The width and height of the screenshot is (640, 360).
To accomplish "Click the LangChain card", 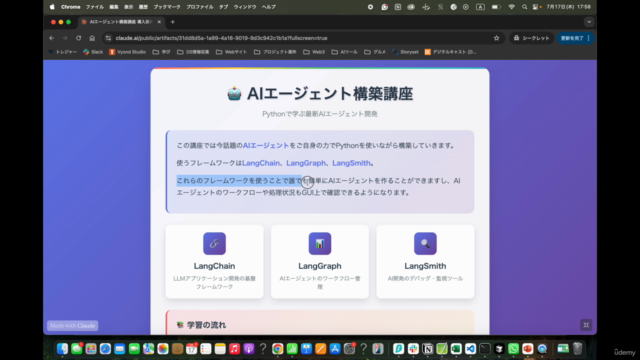I will [214, 262].
